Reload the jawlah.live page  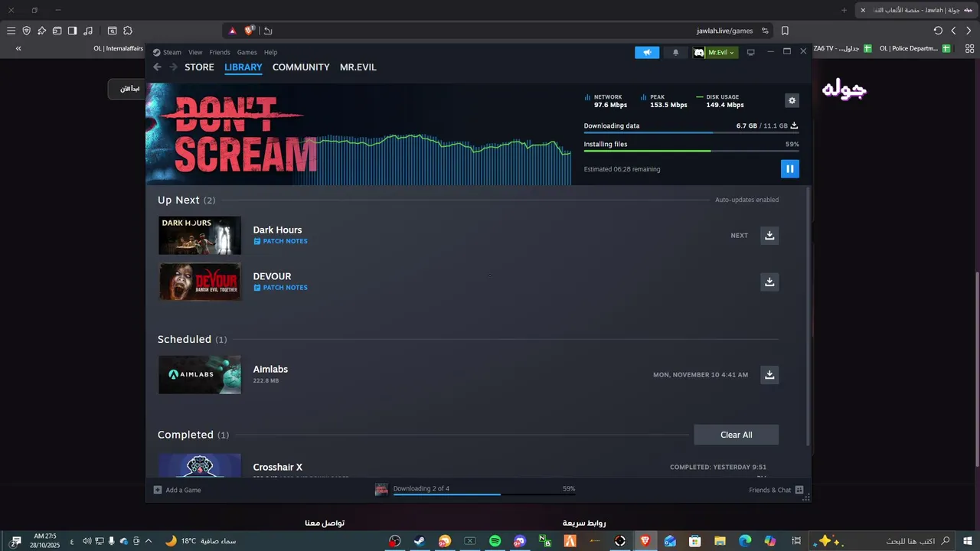click(x=938, y=31)
